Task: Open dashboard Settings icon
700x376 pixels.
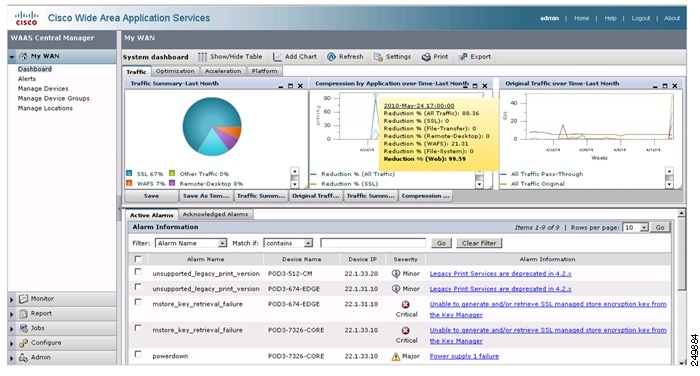Action: (x=378, y=57)
